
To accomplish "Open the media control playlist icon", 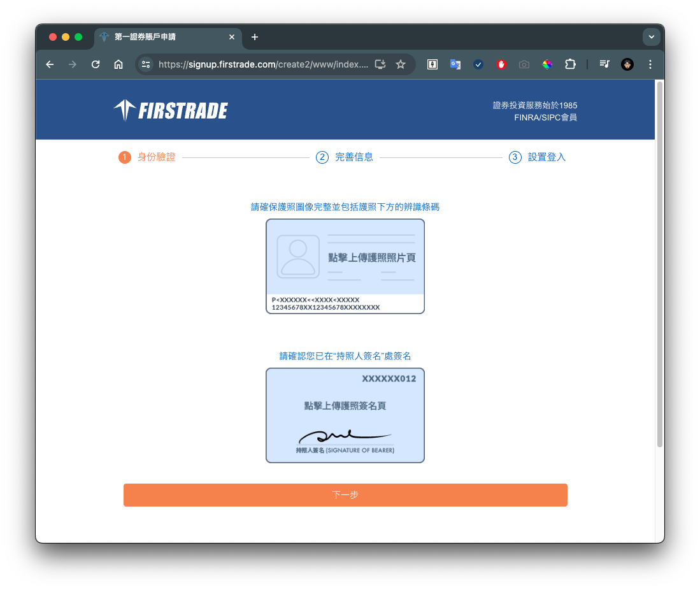I will click(x=604, y=64).
